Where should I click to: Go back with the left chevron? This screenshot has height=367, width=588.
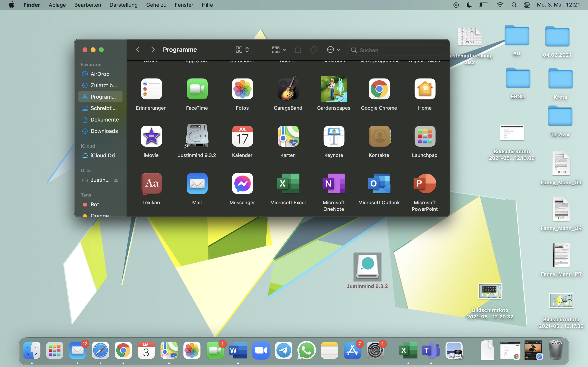[x=138, y=50]
